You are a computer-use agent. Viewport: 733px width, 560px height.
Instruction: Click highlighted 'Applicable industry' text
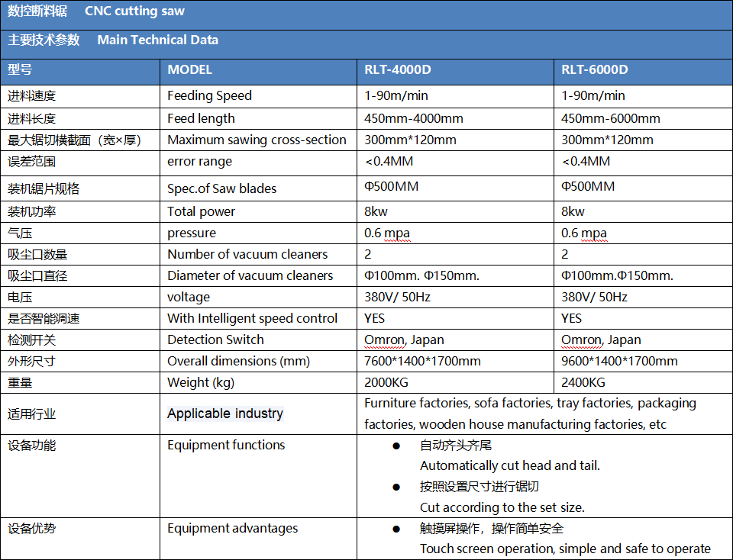pyautogui.click(x=225, y=414)
